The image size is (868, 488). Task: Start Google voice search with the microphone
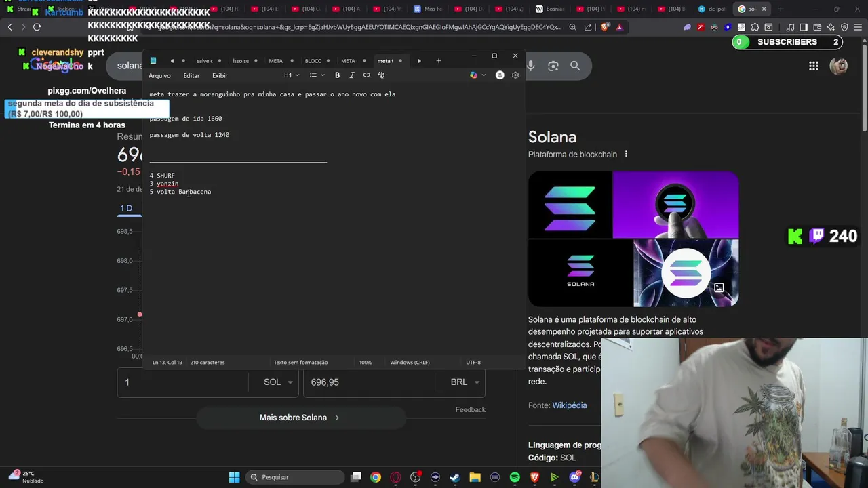click(x=531, y=66)
